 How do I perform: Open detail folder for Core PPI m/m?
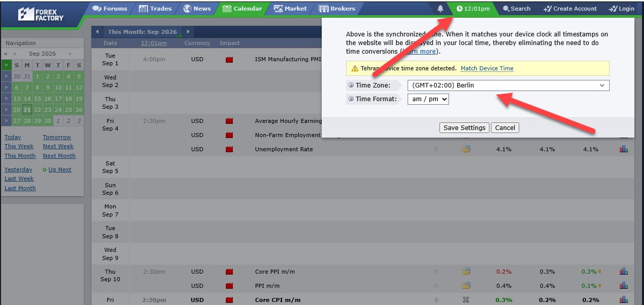466,272
